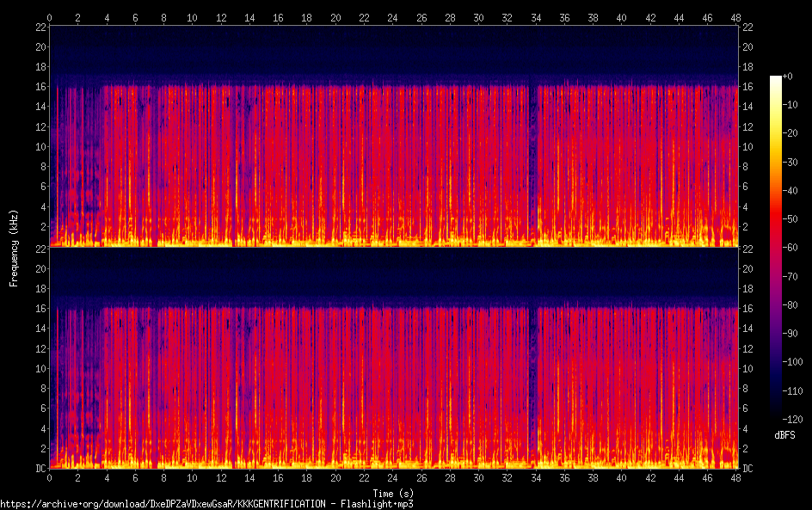Click the "dBFS" label under the color scale
The image size is (812, 510).
[x=784, y=435]
